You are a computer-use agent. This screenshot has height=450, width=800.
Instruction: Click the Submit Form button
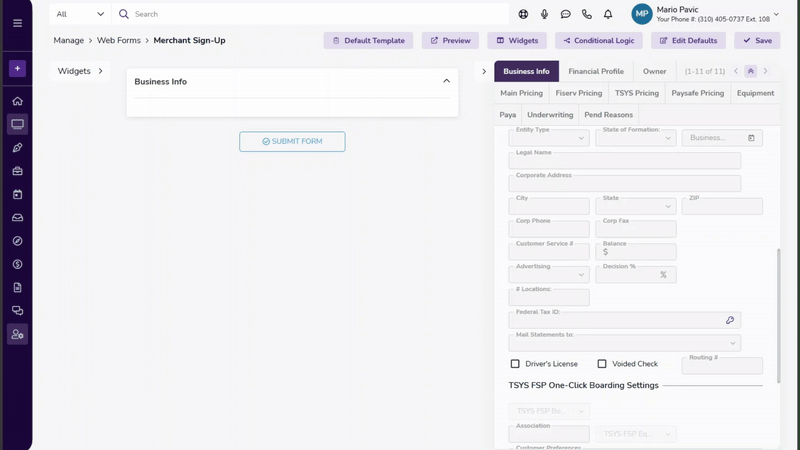tap(292, 142)
